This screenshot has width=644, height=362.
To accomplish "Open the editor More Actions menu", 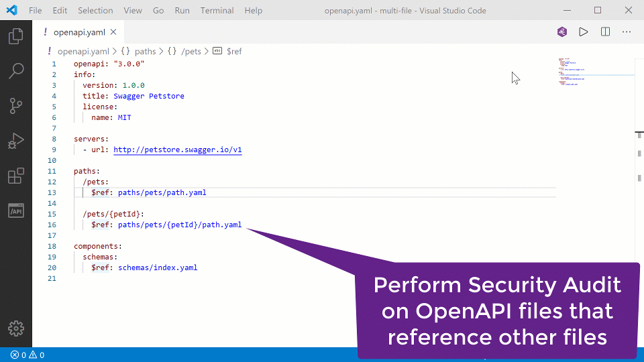I will [x=627, y=32].
